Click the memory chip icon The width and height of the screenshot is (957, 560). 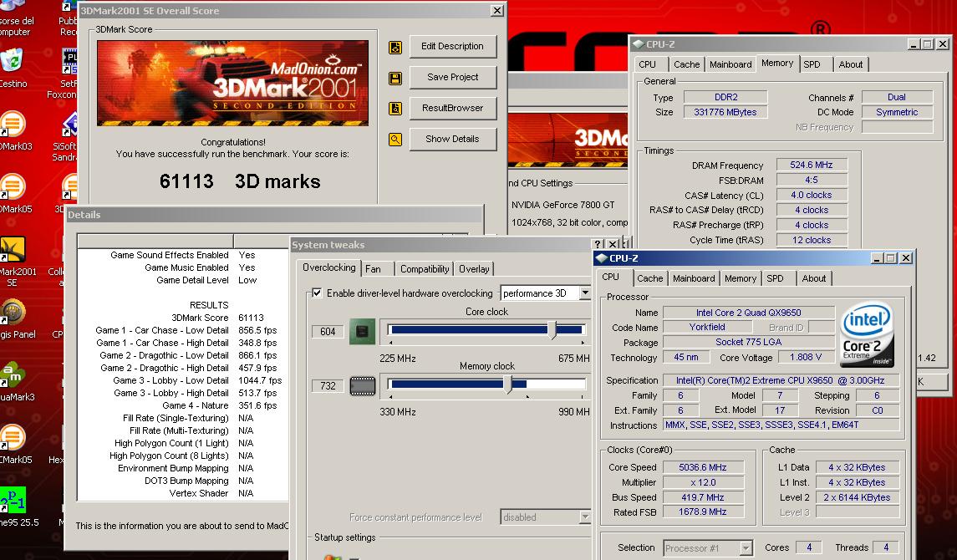(x=362, y=386)
